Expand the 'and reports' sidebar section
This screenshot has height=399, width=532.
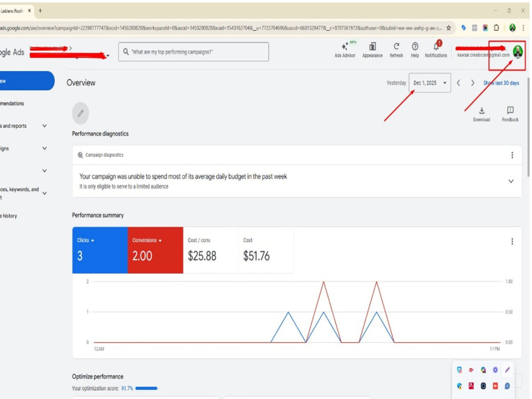45,126
